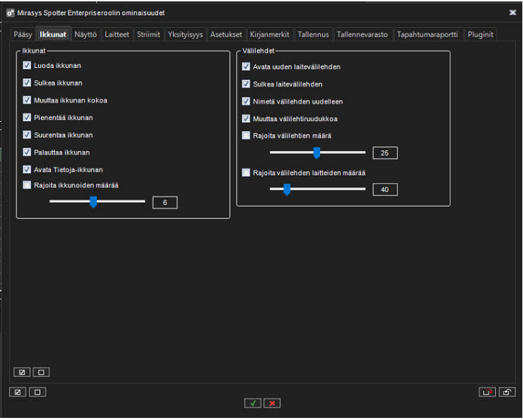This screenshot has width=523, height=420.
Task: Select the Kirjanmerkit tab
Action: tap(269, 34)
